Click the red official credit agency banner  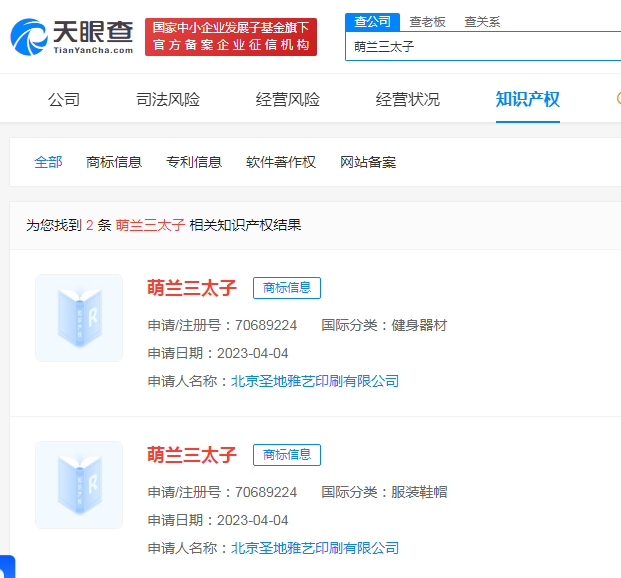coord(231,37)
